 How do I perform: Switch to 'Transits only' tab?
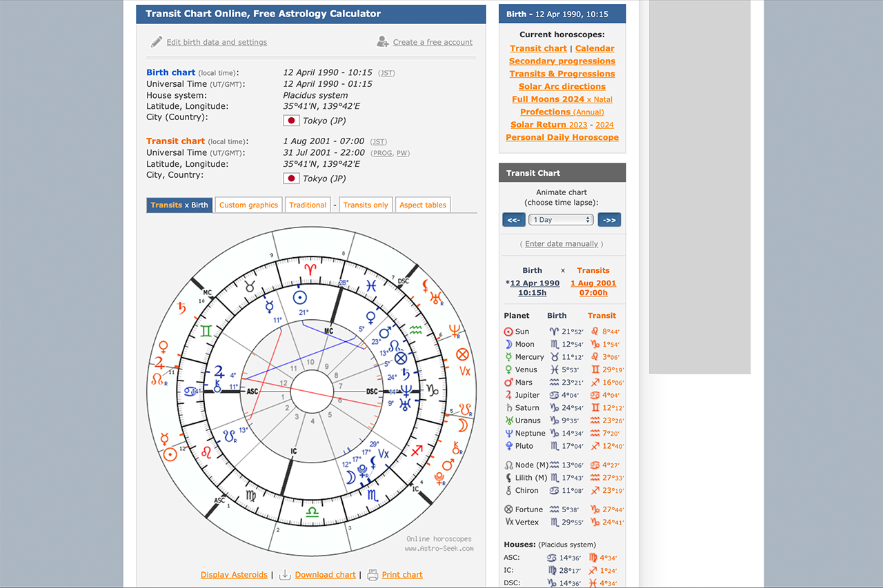click(x=366, y=205)
